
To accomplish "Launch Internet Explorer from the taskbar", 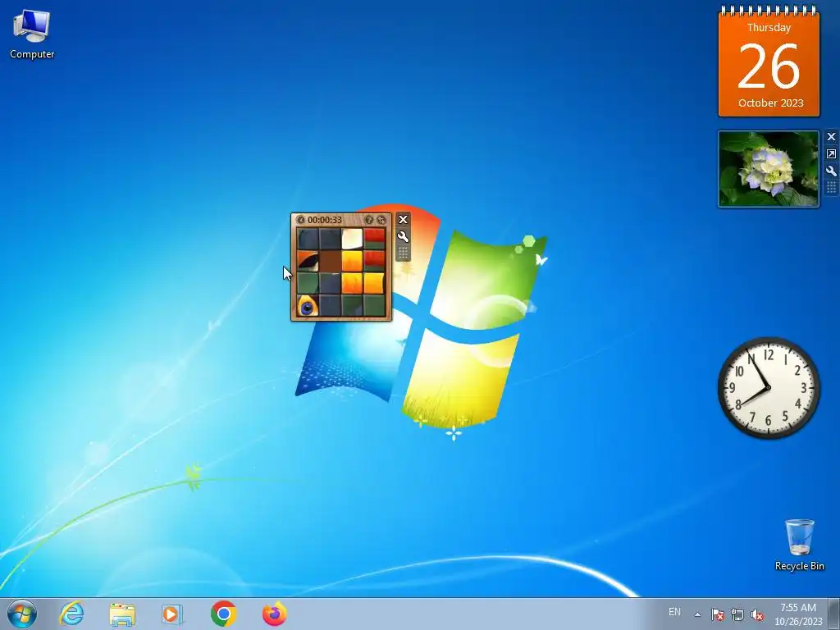I will 71,614.
